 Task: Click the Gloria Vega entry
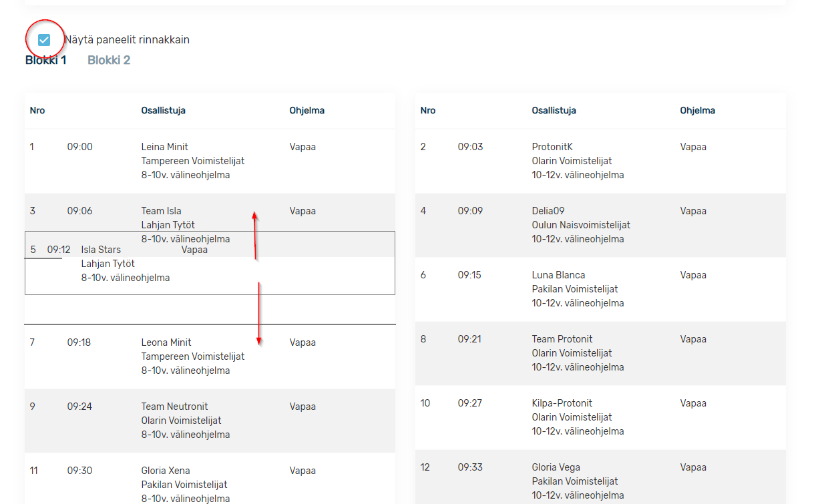[x=556, y=467]
